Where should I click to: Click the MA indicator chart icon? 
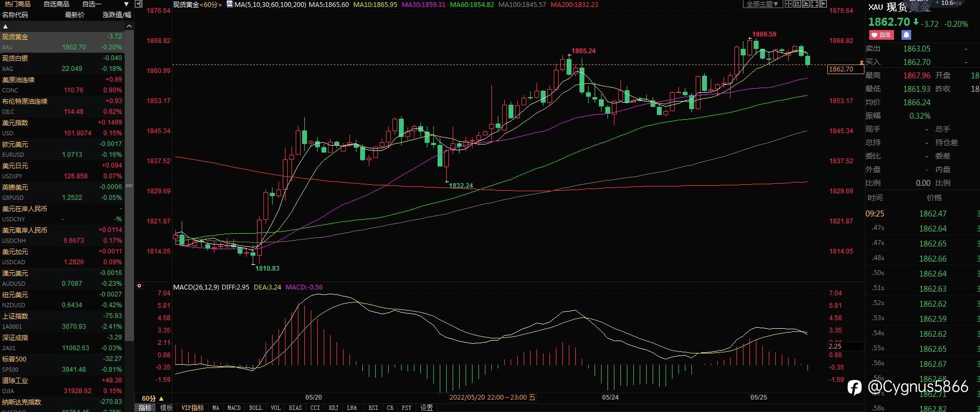point(230,4)
